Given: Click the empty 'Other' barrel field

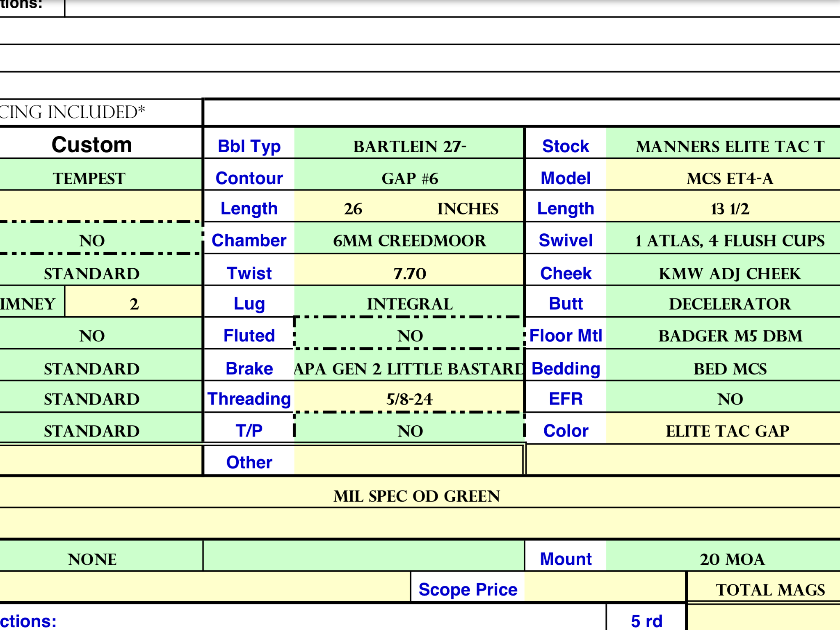Looking at the screenshot, I should [409, 460].
